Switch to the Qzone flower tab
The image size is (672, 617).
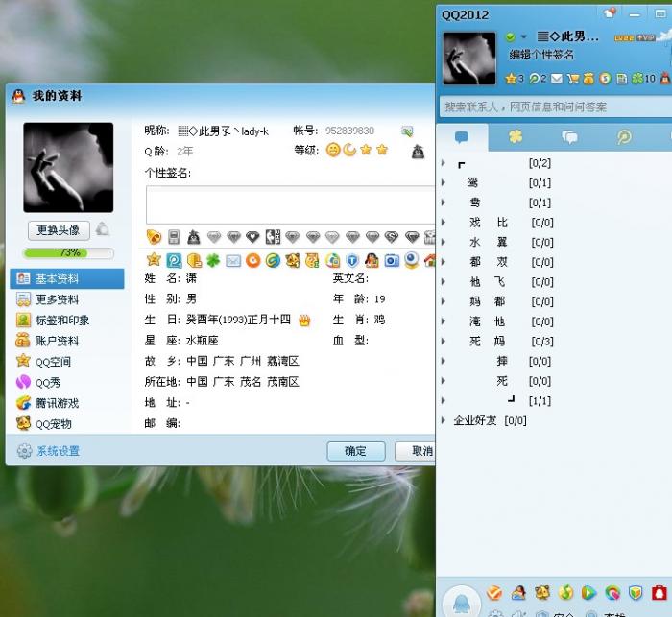click(x=516, y=136)
